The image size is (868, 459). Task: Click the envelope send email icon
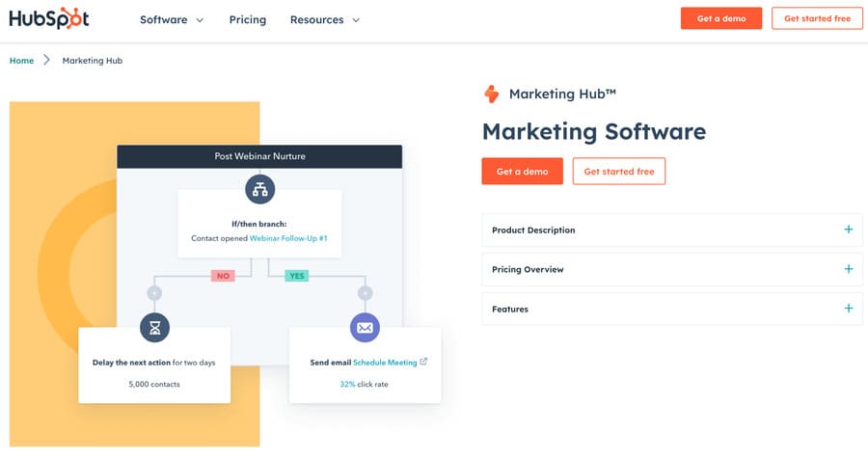coord(365,328)
